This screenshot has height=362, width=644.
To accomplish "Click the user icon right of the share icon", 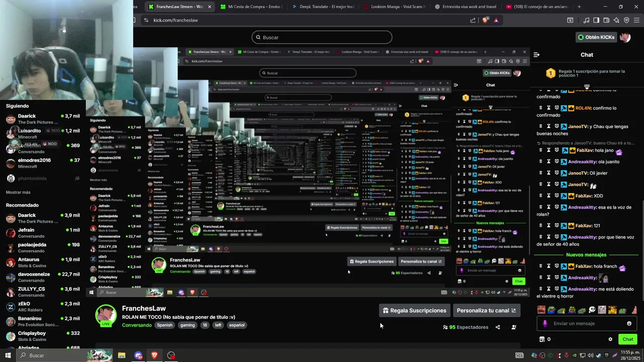I will coord(514,327).
